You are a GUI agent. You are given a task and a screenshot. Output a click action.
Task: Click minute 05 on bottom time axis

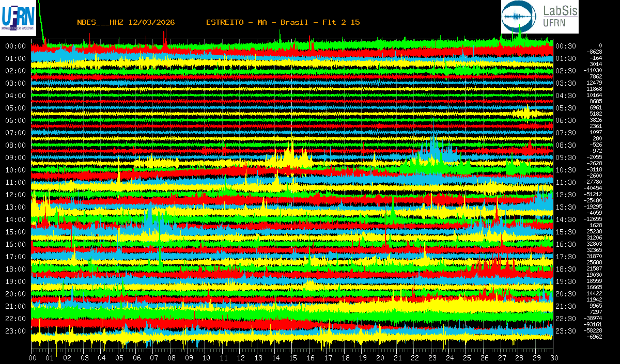click(x=119, y=358)
